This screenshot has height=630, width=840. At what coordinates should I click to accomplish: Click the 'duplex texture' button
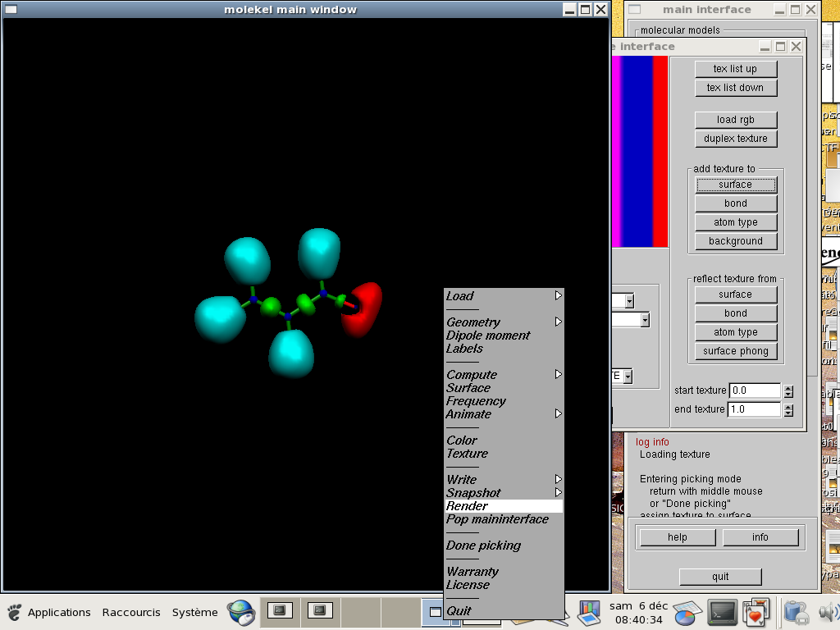(x=736, y=138)
